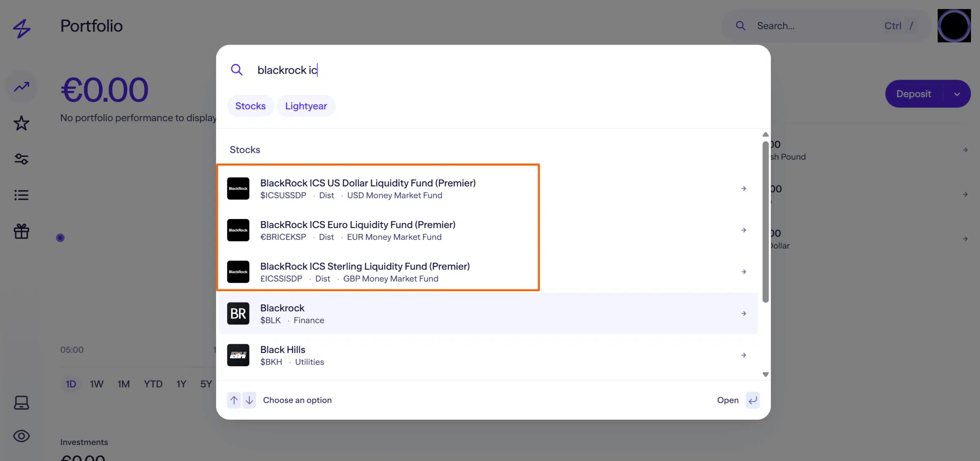
Task: Click the sliders filter icon in the sidebar
Action: [21, 159]
